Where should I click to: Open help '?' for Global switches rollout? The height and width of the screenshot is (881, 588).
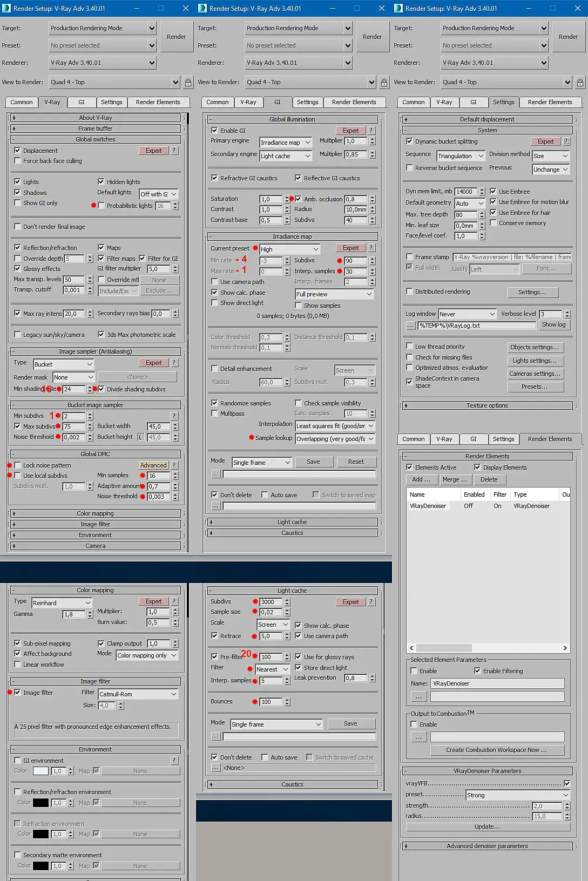click(174, 151)
